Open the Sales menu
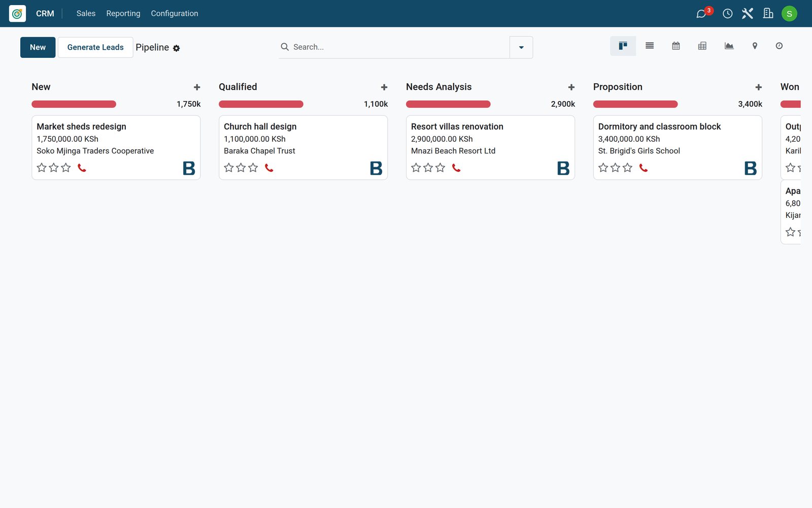Screen dimensions: 812x508 coord(86,14)
